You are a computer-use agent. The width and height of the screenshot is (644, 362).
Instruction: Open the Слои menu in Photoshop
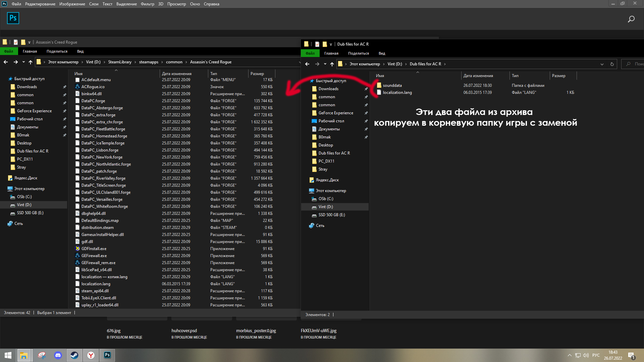[94, 4]
